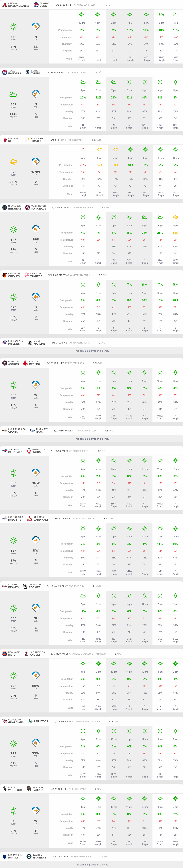This screenshot has width=183, height=868.
Task: Click the Chicago White Sox logo
Action: [5, 789]
